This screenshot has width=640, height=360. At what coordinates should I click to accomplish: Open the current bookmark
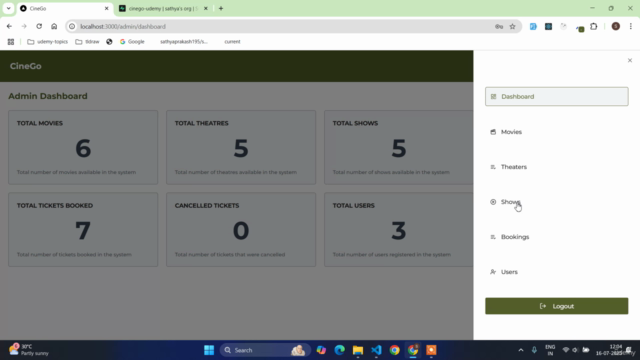point(232,42)
